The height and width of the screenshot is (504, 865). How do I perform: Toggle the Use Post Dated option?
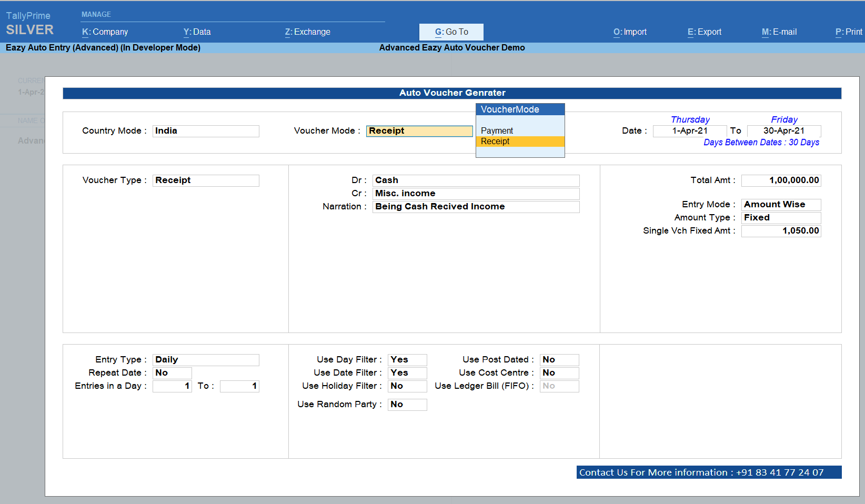click(559, 360)
